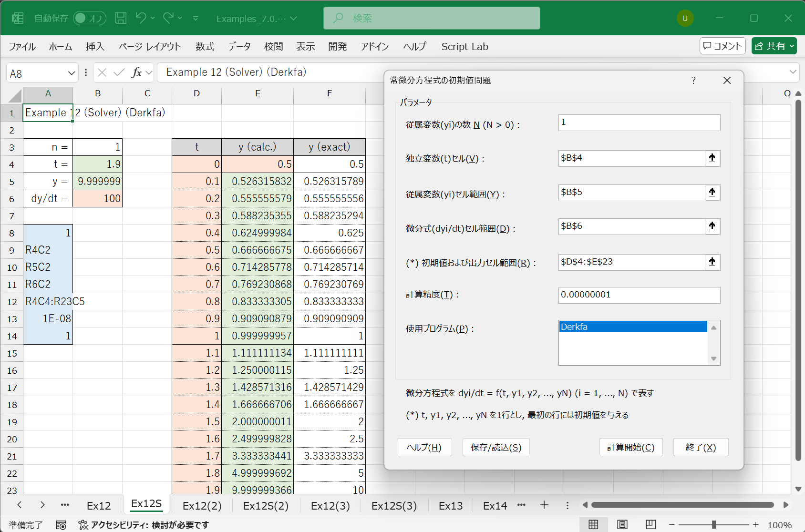805x532 pixels.
Task: Collapse dialog via independent variable range picker
Action: tap(712, 158)
